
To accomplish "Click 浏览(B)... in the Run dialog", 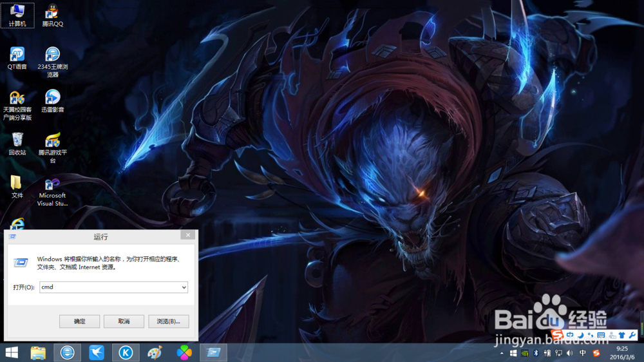I will click(168, 321).
